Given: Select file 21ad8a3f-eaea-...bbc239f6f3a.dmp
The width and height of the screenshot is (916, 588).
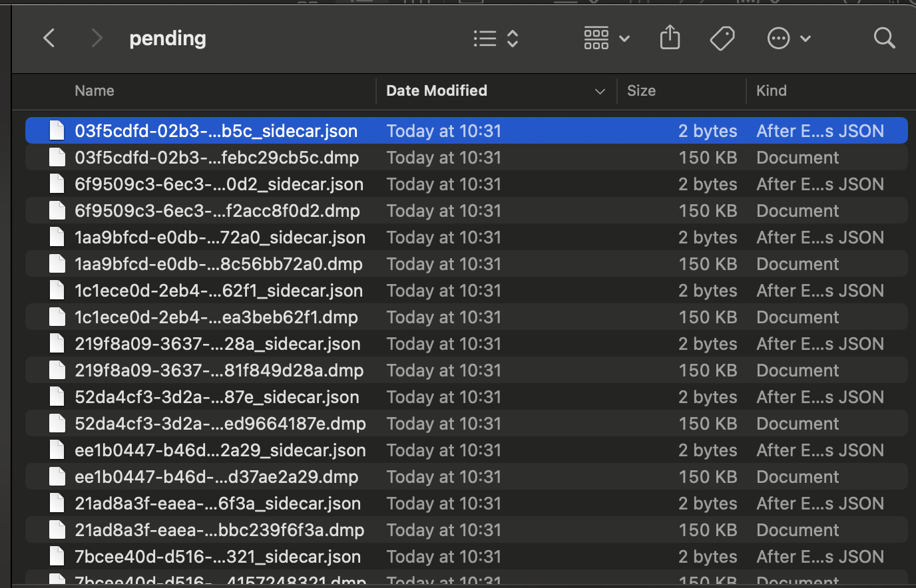Looking at the screenshot, I should point(467,529).
